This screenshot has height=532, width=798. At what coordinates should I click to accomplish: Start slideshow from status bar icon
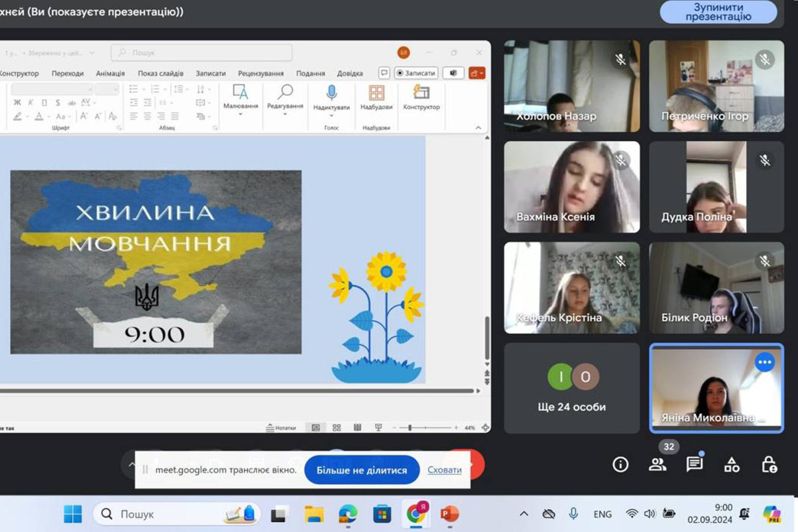(378, 428)
